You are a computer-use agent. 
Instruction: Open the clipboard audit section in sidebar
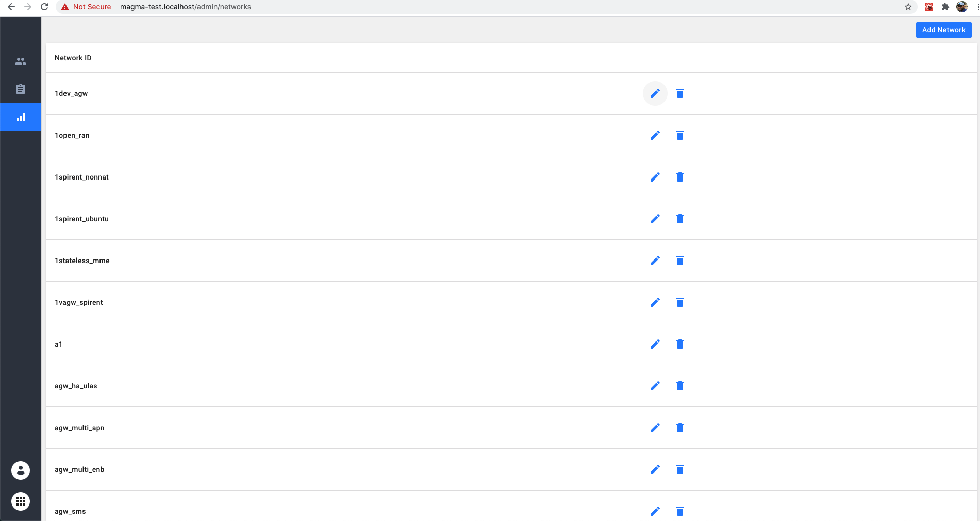tap(21, 89)
